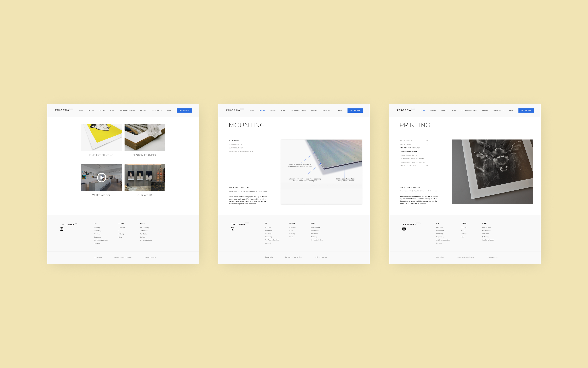Open the Privacy policy from the homepage footer
Viewport: 588px width, 368px height.
(150, 257)
